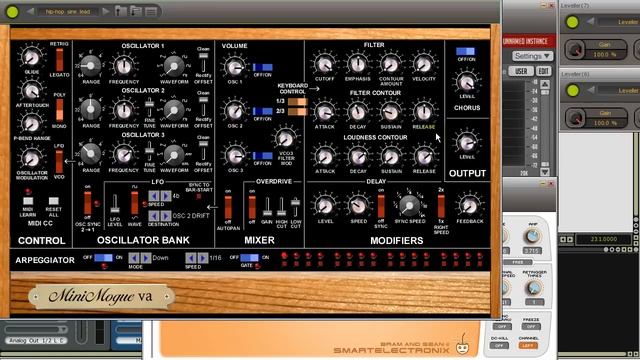Click Oscillator 1 Waveform knob
This screenshot has height=360, width=640.
pos(174,66)
